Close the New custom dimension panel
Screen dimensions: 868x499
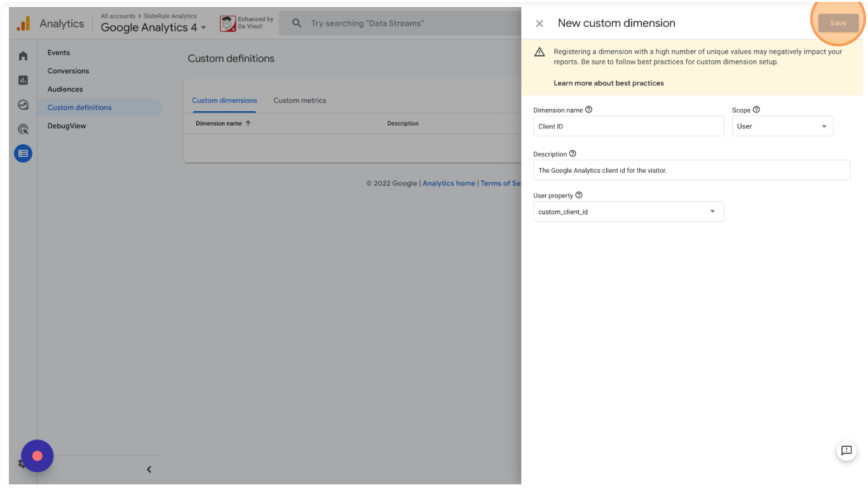539,23
